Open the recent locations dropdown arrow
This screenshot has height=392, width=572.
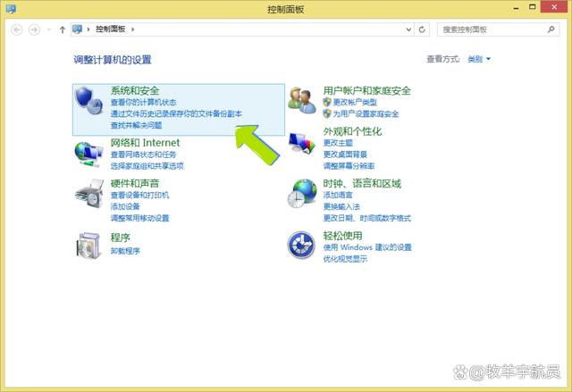(x=49, y=29)
